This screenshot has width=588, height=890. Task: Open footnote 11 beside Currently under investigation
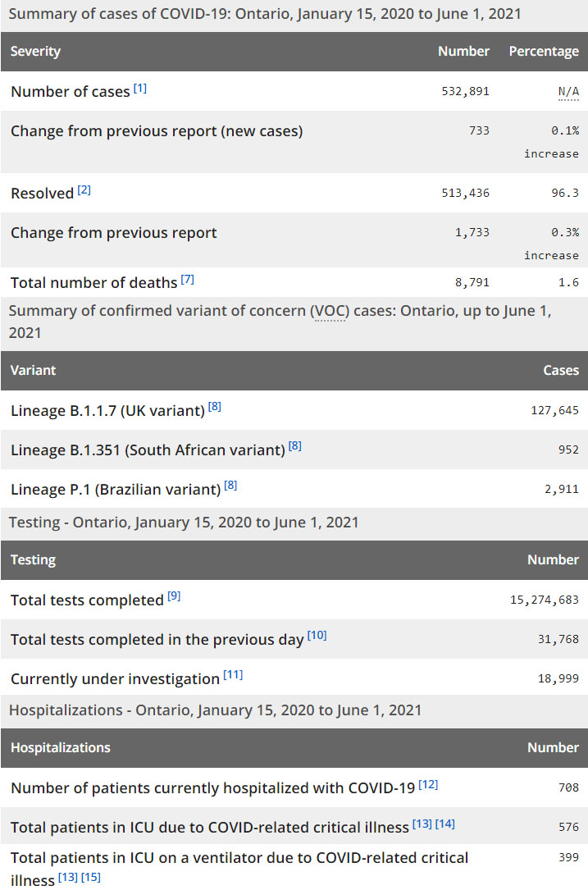pos(233,675)
